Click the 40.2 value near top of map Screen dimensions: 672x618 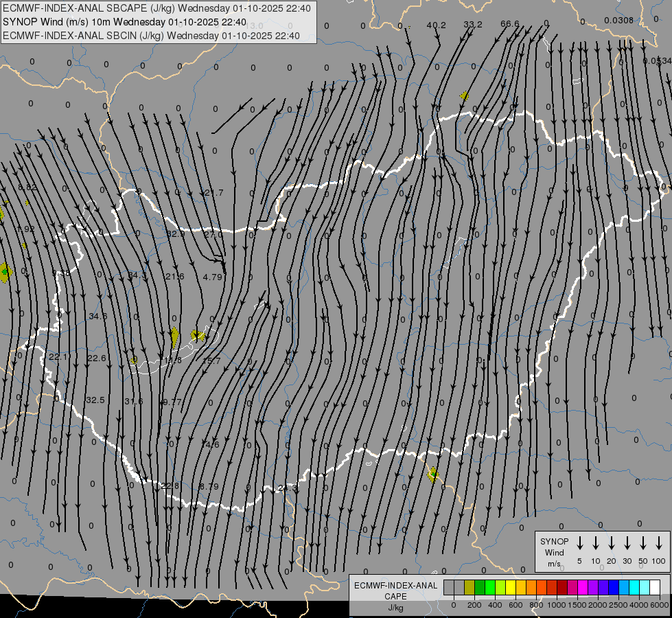click(436, 25)
